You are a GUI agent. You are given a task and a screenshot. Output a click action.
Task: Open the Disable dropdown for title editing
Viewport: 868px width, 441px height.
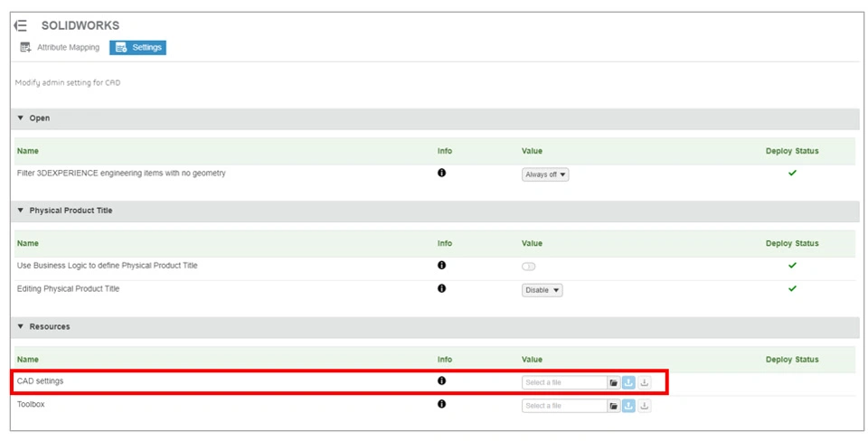[x=542, y=290]
